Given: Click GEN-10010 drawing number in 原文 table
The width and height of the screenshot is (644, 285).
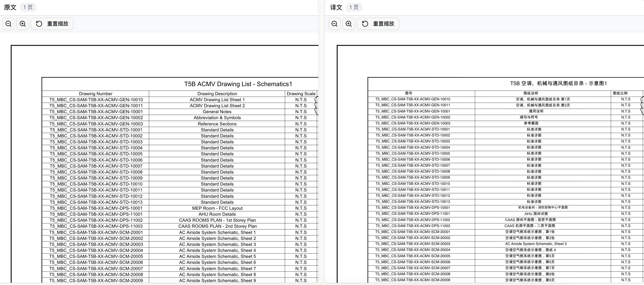Looking at the screenshot, I should pos(96,100).
